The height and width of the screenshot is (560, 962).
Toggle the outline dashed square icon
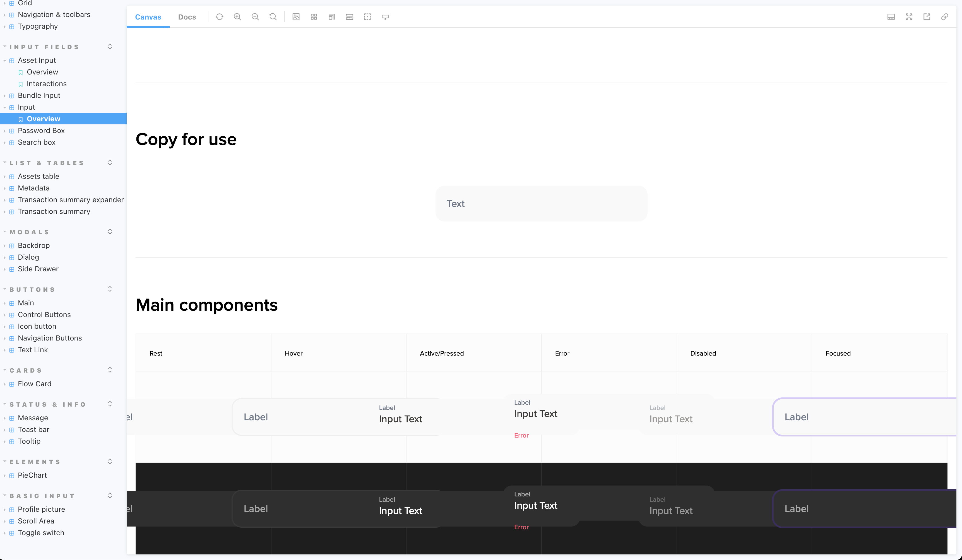point(367,17)
